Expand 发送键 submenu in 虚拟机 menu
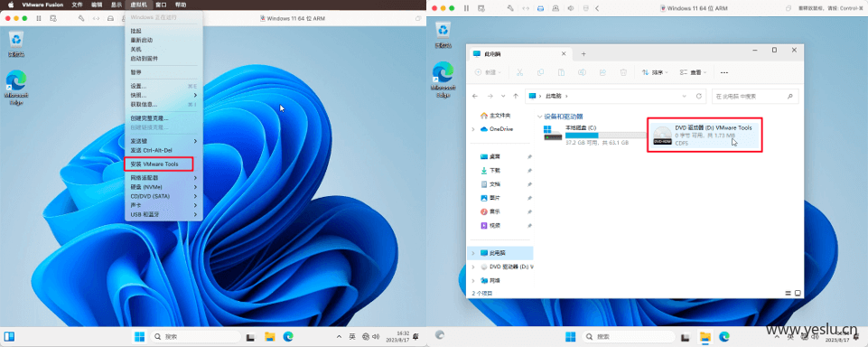The image size is (868, 347). coord(163,141)
